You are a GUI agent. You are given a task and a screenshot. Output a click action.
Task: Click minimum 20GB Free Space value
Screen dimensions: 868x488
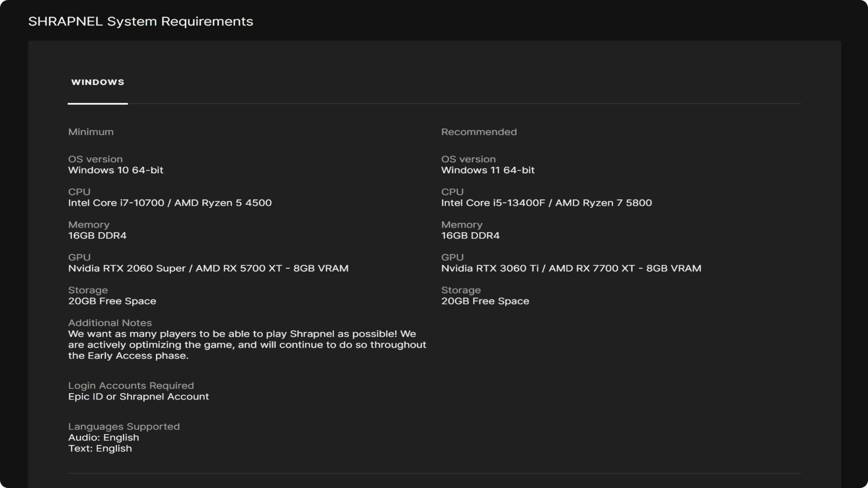pyautogui.click(x=112, y=301)
